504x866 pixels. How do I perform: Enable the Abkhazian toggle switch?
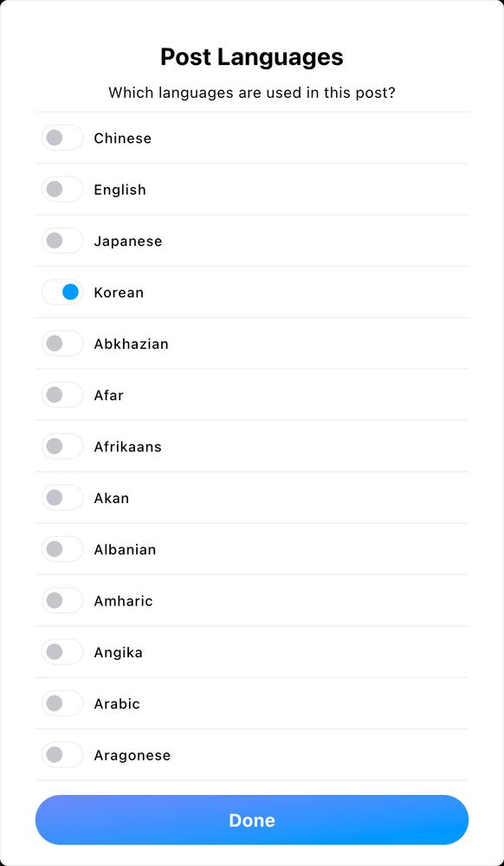click(x=61, y=343)
